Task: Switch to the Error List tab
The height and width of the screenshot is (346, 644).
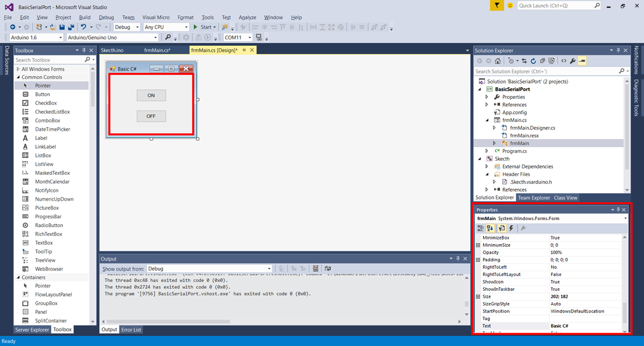Action: [130, 330]
